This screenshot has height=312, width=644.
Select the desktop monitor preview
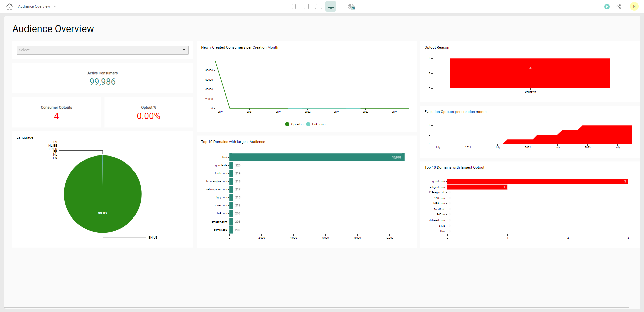tap(331, 7)
